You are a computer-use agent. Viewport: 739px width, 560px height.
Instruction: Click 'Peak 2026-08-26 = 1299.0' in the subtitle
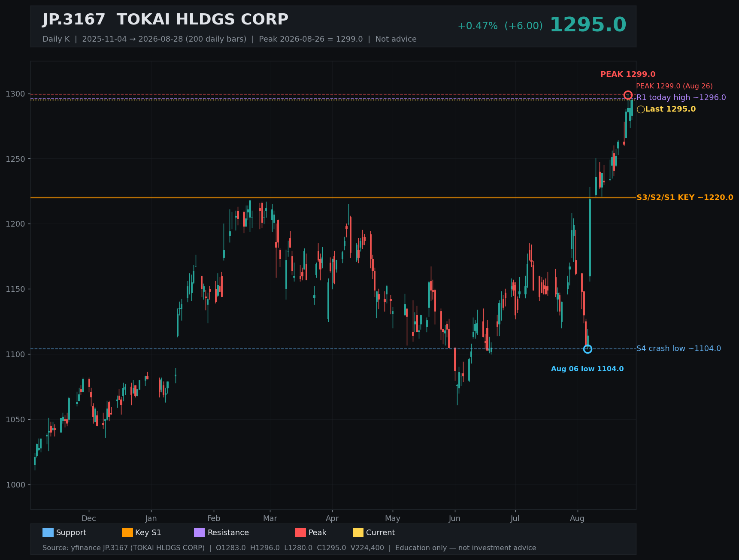(311, 39)
